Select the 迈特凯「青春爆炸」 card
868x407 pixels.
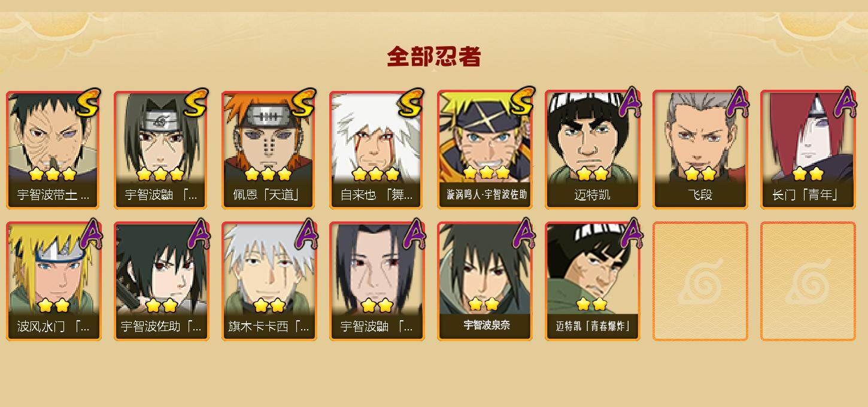pos(593,281)
